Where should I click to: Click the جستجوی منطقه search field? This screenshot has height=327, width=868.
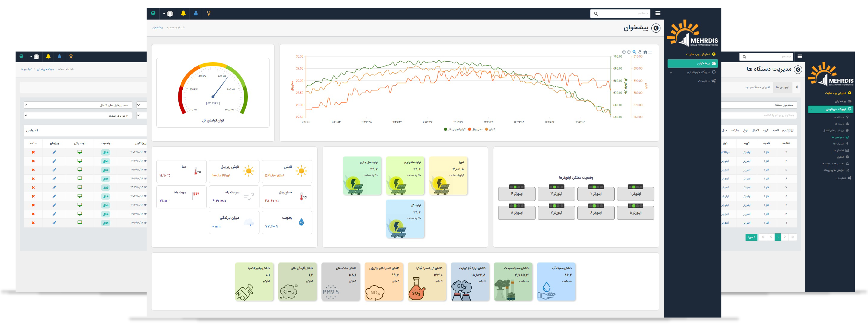pos(762,105)
